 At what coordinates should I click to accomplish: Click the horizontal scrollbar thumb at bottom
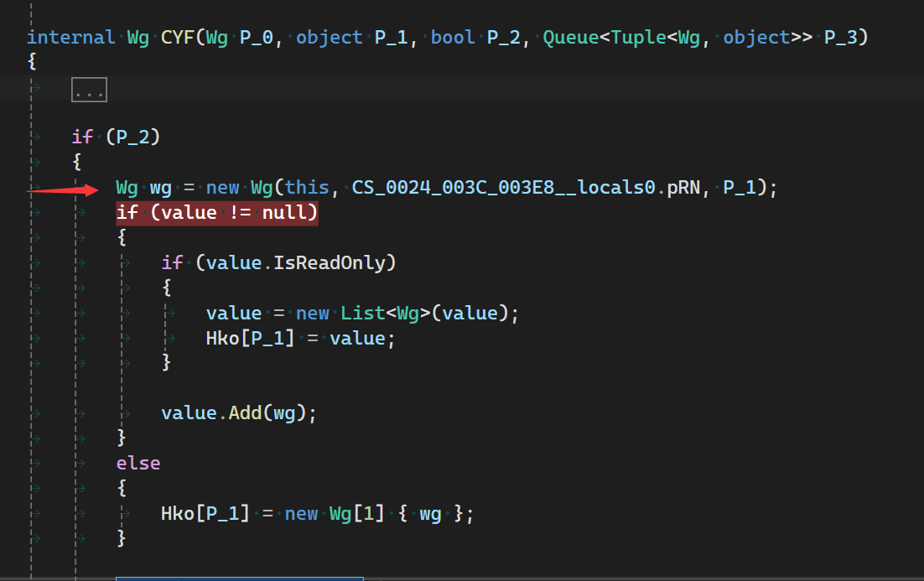pyautogui.click(x=239, y=578)
